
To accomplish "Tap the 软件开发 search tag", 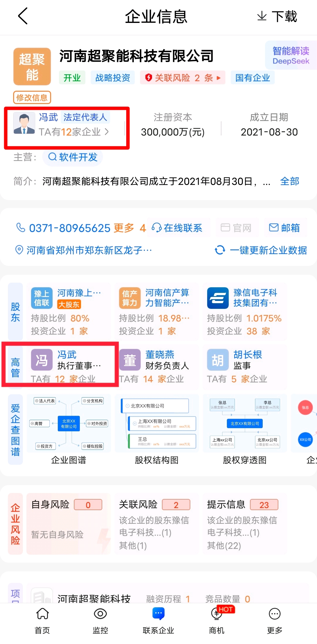I will 73,157.
